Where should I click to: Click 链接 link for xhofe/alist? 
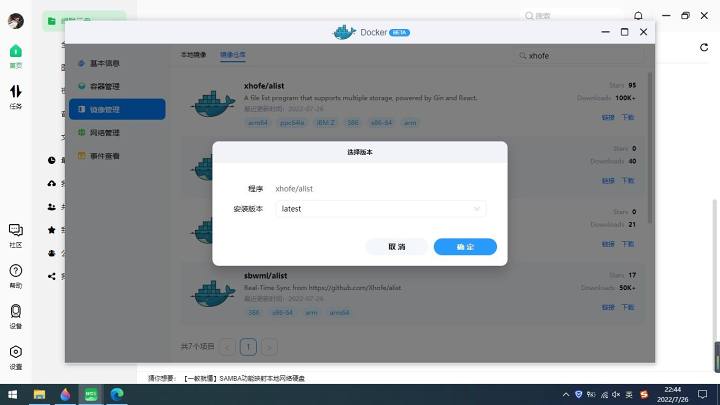[608, 117]
